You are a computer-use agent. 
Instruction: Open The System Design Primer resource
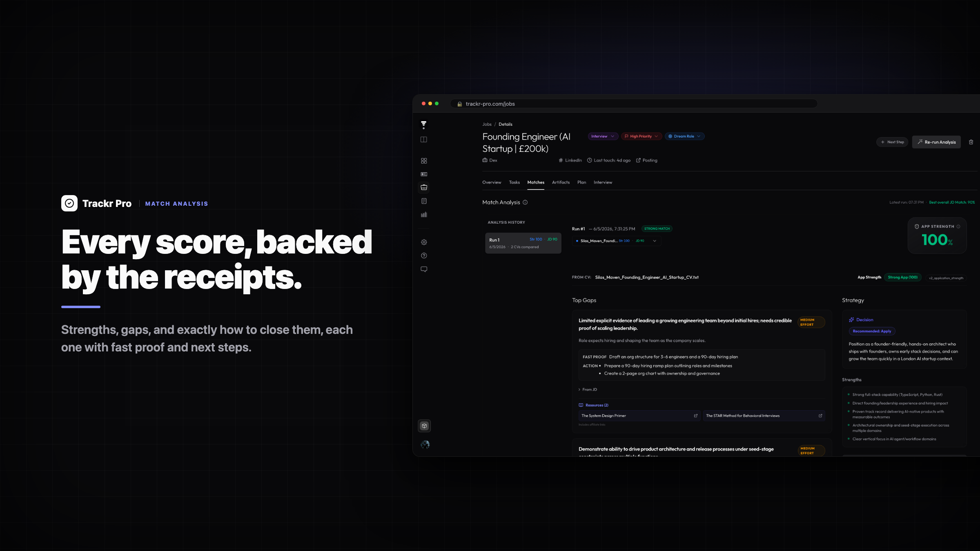coord(639,416)
